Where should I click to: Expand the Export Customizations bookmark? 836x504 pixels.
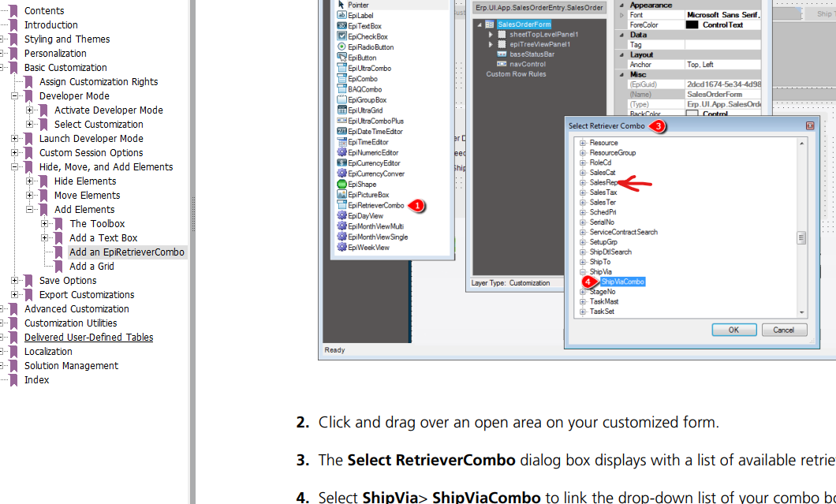click(15, 294)
